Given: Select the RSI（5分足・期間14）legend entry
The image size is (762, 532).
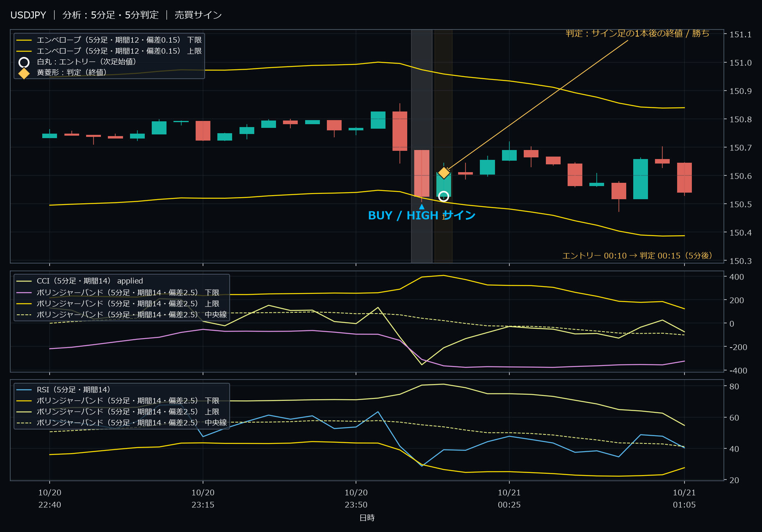Looking at the screenshot, I should (x=63, y=390).
